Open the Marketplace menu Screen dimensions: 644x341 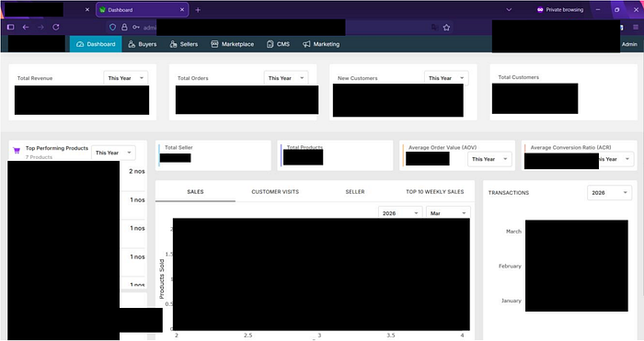click(x=233, y=44)
